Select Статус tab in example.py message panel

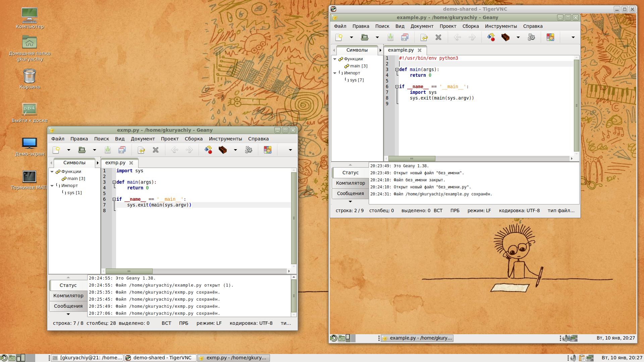[351, 173]
